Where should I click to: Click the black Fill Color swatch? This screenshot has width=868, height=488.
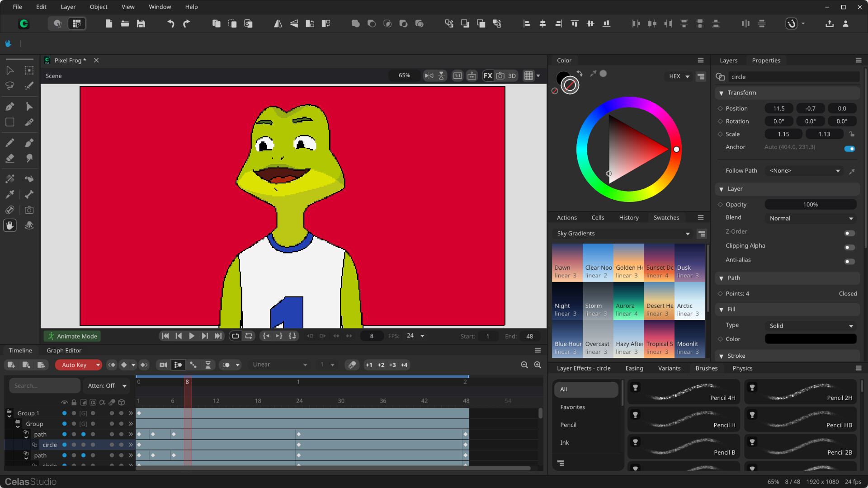811,339
